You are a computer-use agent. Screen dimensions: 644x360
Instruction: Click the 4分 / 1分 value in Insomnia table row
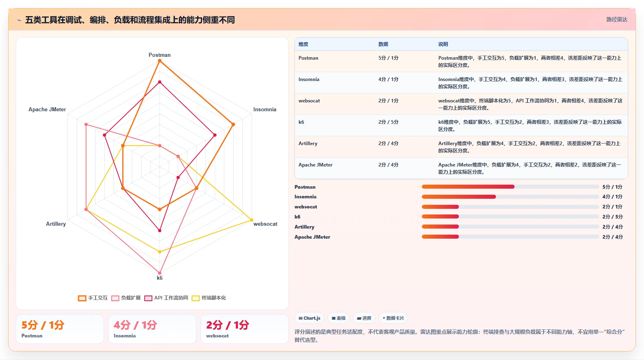[x=388, y=79]
